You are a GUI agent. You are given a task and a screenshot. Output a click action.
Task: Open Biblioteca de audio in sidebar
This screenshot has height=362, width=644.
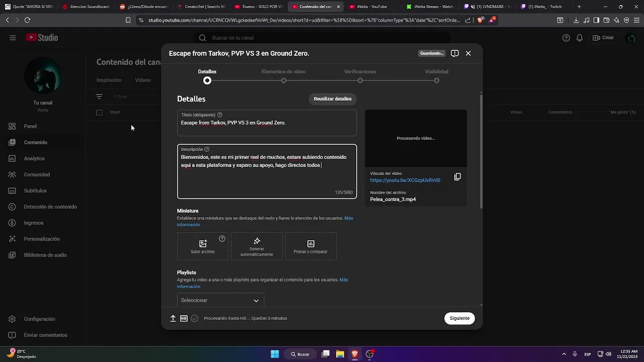[x=43, y=255]
